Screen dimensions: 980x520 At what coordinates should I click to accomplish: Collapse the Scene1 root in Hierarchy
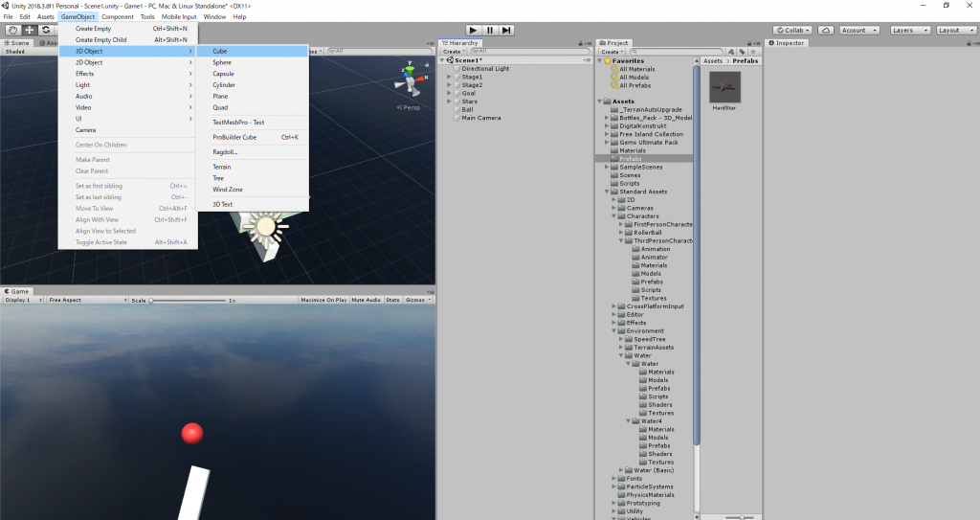442,60
